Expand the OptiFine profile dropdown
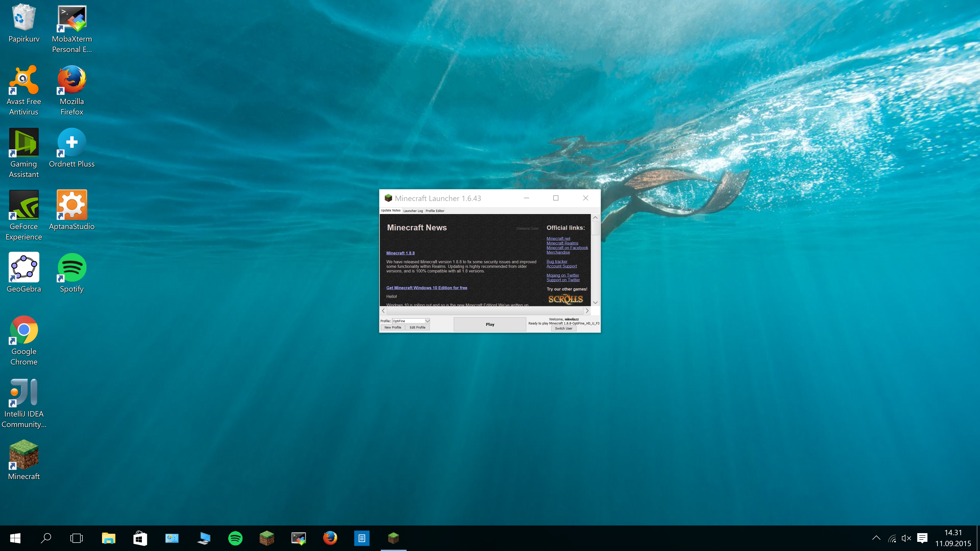The height and width of the screenshot is (551, 980). pos(427,321)
